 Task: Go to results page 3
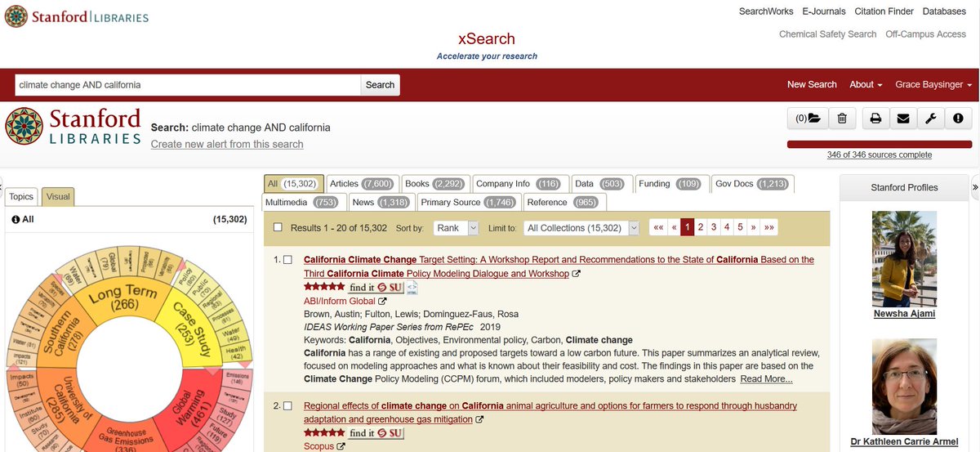[714, 228]
